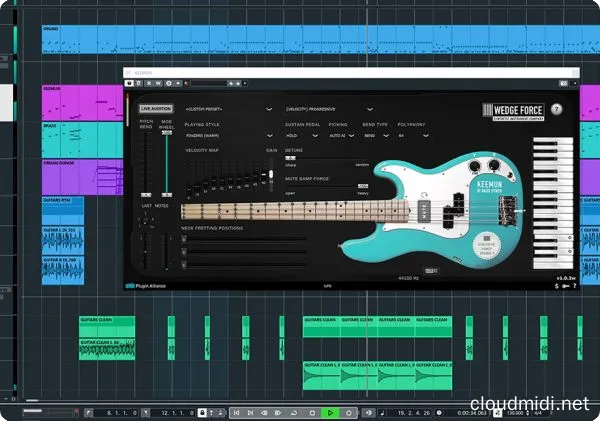Click the Record button in transport bar
The image size is (600, 421).
tap(348, 412)
